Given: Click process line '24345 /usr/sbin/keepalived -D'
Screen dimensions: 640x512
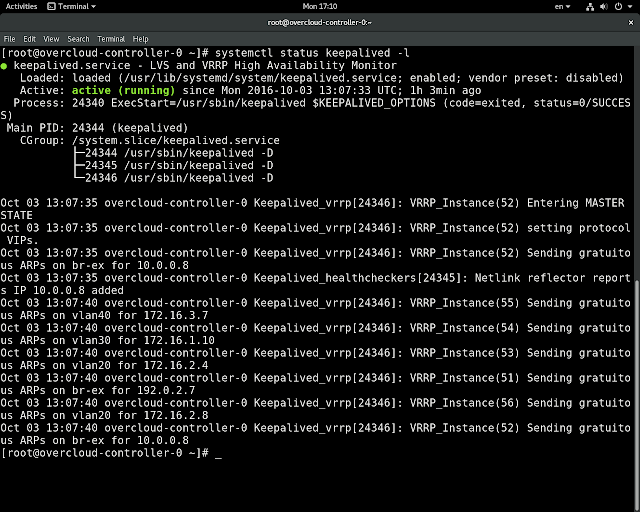Looking at the screenshot, I should click(x=179, y=165).
